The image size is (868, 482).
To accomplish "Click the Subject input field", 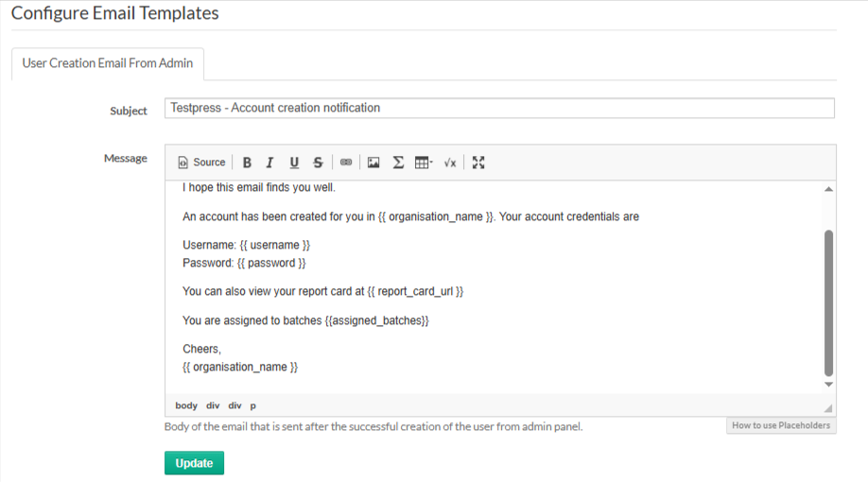I will pos(499,109).
